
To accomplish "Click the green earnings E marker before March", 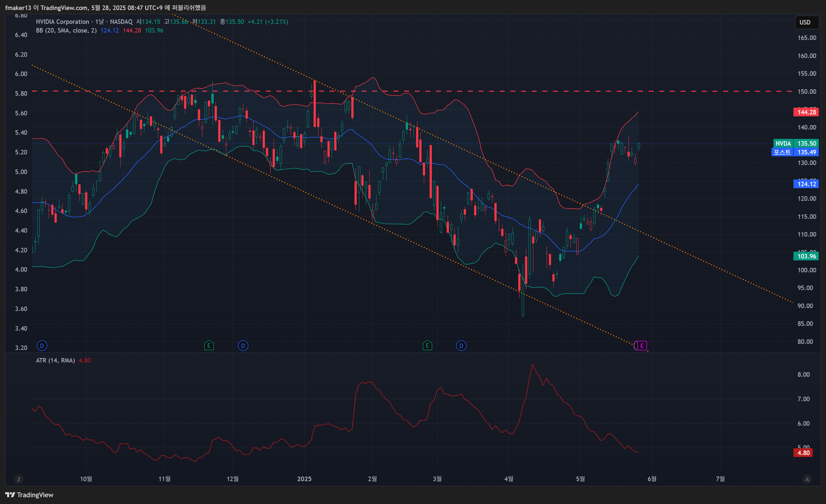I will tap(427, 345).
